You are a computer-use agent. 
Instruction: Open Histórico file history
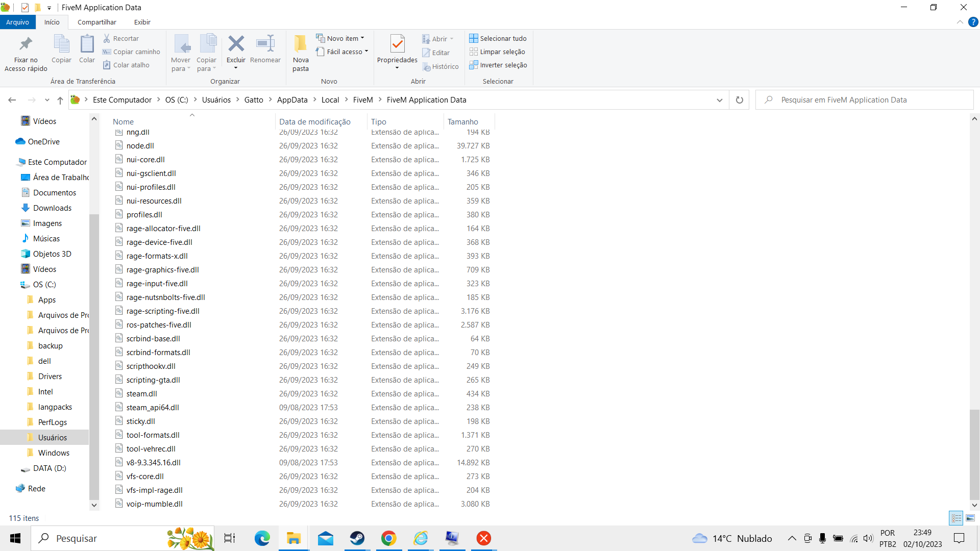pyautogui.click(x=440, y=66)
